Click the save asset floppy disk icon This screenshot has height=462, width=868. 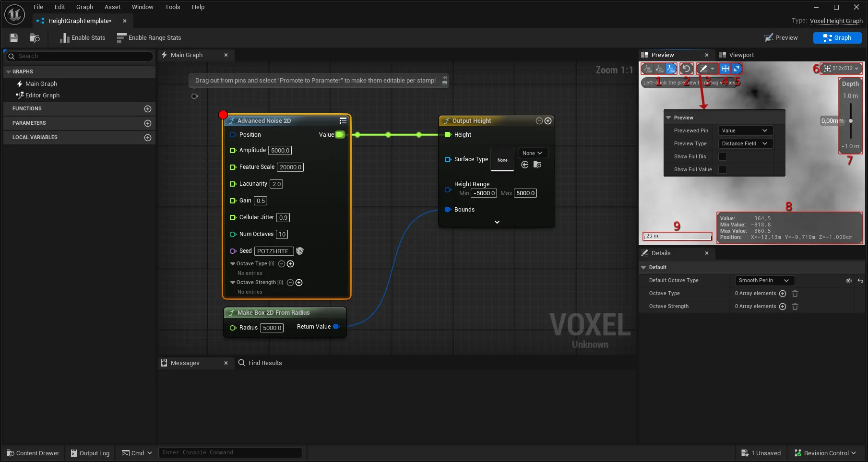point(14,38)
